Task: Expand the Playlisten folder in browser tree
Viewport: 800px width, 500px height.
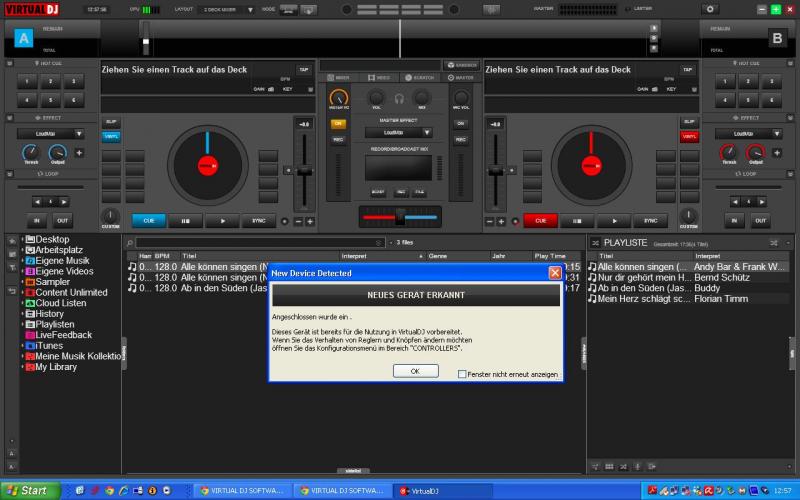Action: (x=23, y=325)
